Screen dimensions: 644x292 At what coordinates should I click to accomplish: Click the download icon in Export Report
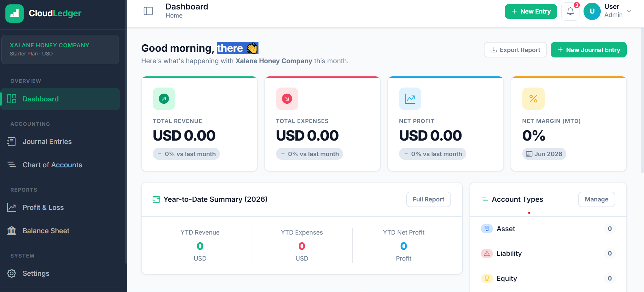tap(494, 50)
